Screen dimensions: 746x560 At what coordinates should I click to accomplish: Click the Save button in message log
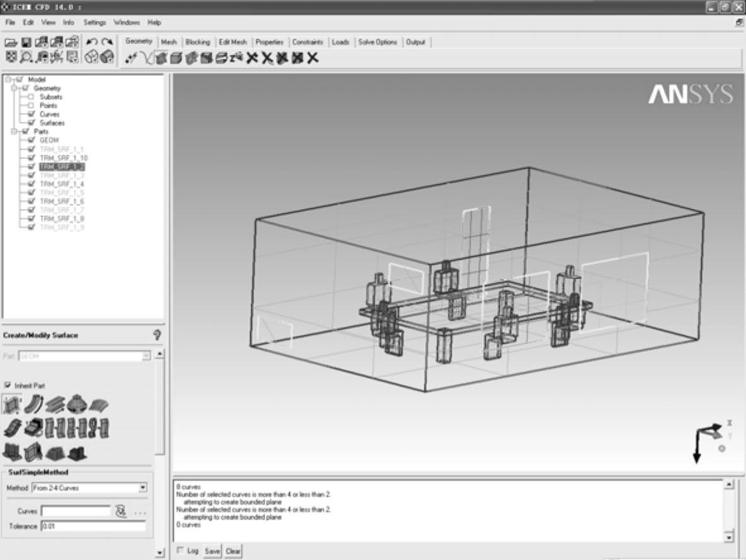(212, 551)
